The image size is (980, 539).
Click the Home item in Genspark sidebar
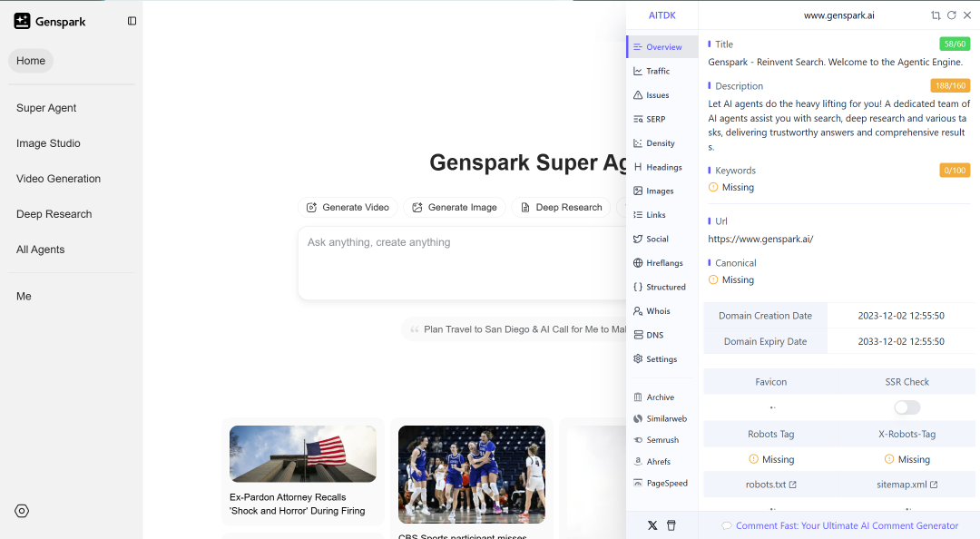31,61
